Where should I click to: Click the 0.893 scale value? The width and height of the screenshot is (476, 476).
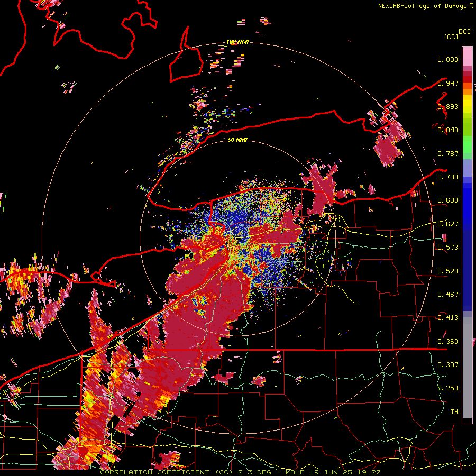click(448, 106)
